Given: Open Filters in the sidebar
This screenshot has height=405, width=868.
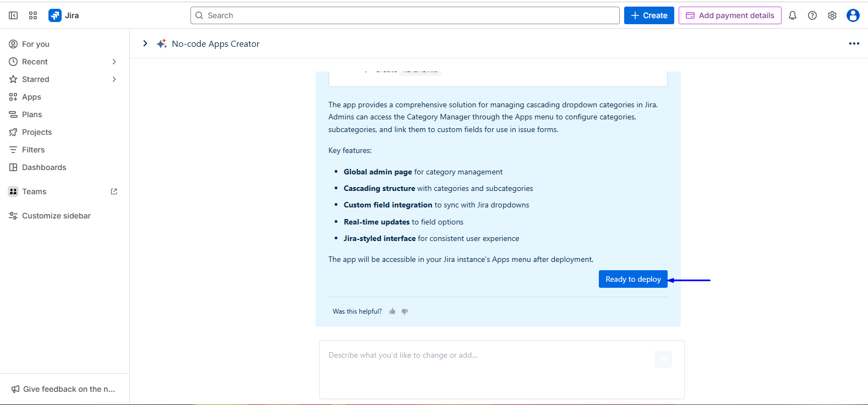Looking at the screenshot, I should 33,150.
